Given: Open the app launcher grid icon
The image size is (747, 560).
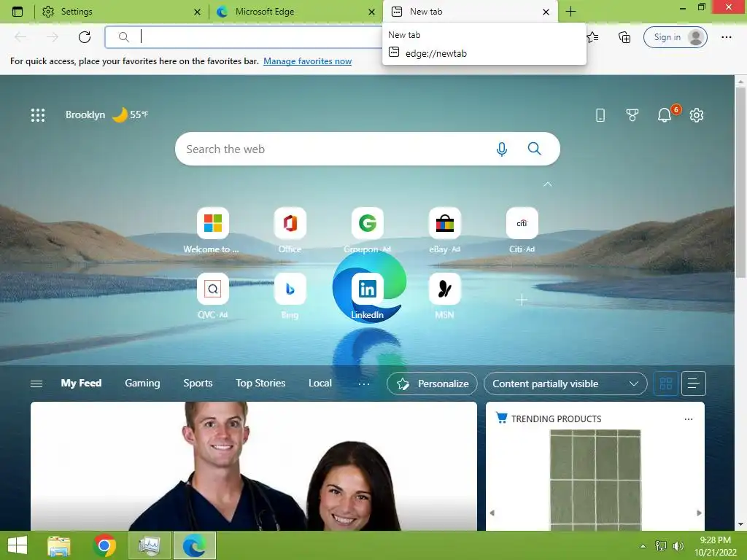Looking at the screenshot, I should point(38,114).
